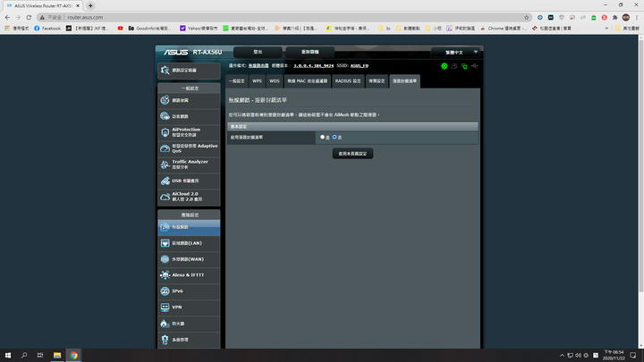Image resolution: width=644 pixels, height=362 pixels.
Task: Open the Professional settings tab
Action: [377, 81]
